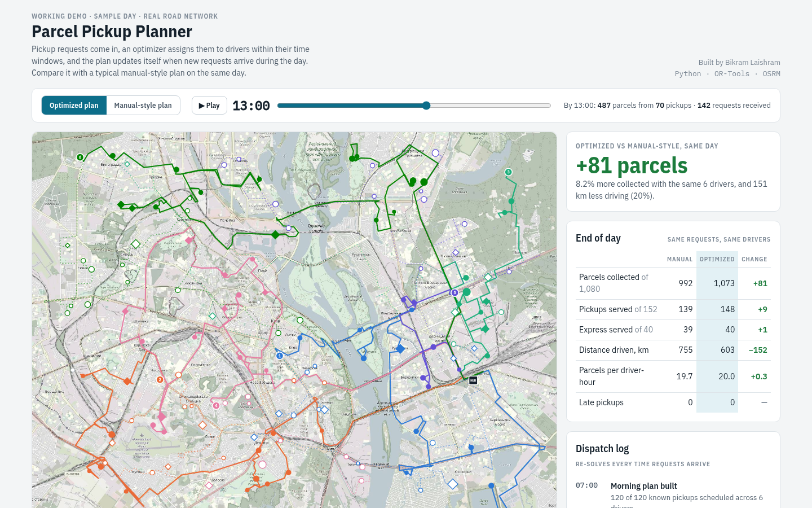Click manual distance driven value 755
This screenshot has height=508, width=812.
[x=686, y=350]
